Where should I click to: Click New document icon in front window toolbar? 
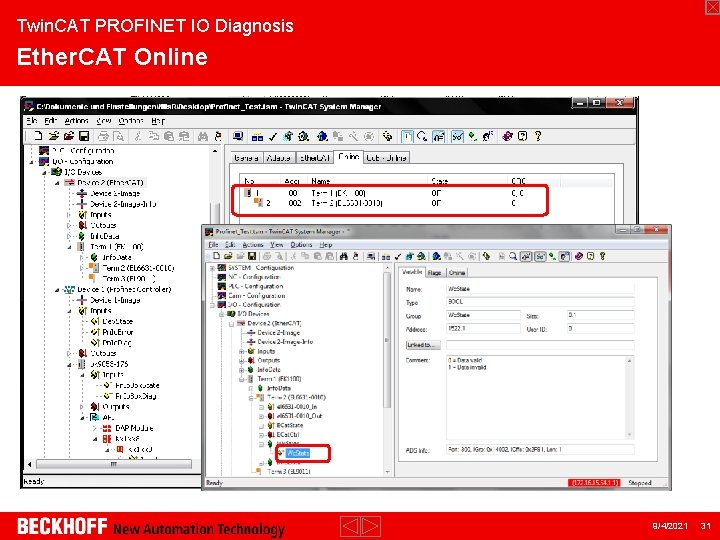pos(216,256)
